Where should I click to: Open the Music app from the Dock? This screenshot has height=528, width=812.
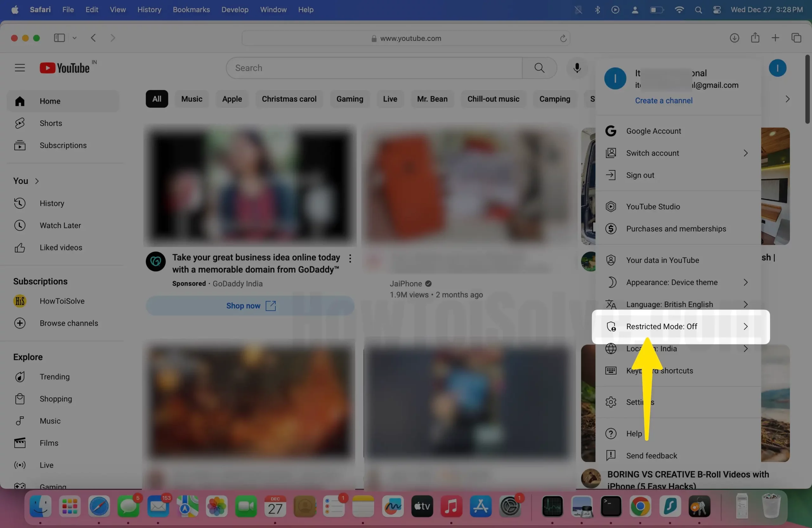click(451, 507)
